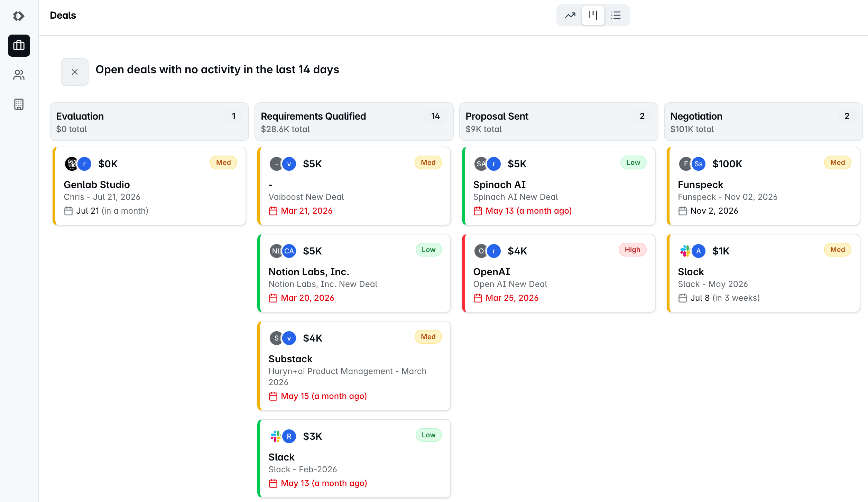Open the Companies building sidebar icon
This screenshot has width=868, height=502.
click(x=19, y=104)
